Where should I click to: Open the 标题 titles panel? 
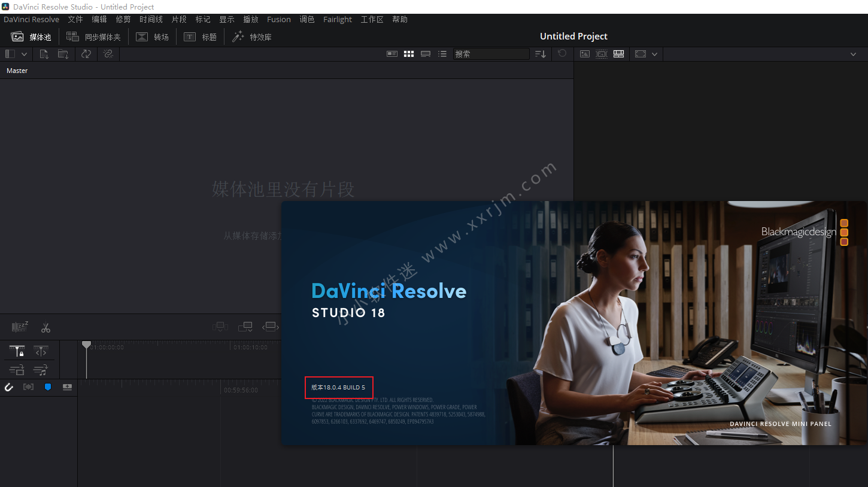[x=200, y=37]
